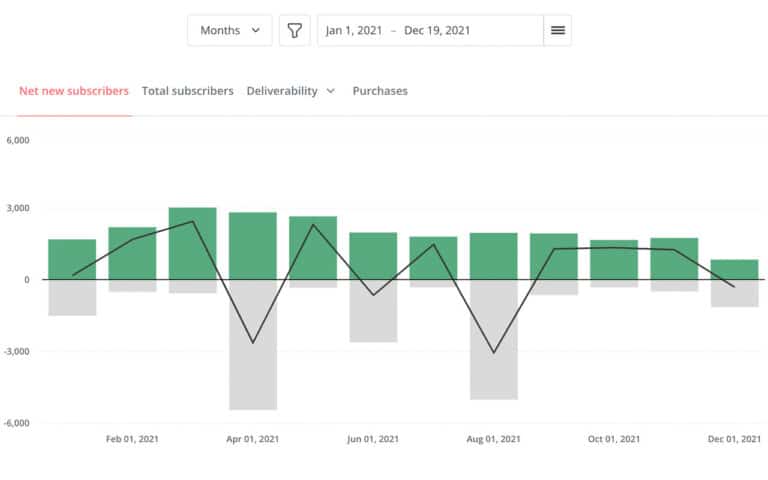
Task: Click the Dec 19, 2021 end date
Action: [x=438, y=30]
